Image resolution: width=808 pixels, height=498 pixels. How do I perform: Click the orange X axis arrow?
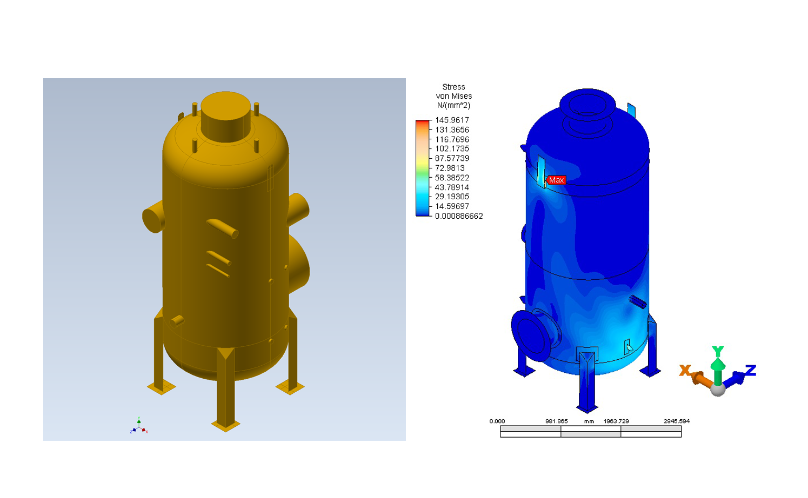(693, 375)
